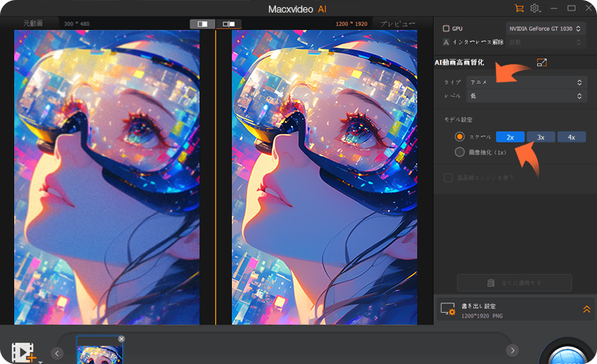Click the AI動画高画質化 heading
This screenshot has width=597, height=364.
459,62
